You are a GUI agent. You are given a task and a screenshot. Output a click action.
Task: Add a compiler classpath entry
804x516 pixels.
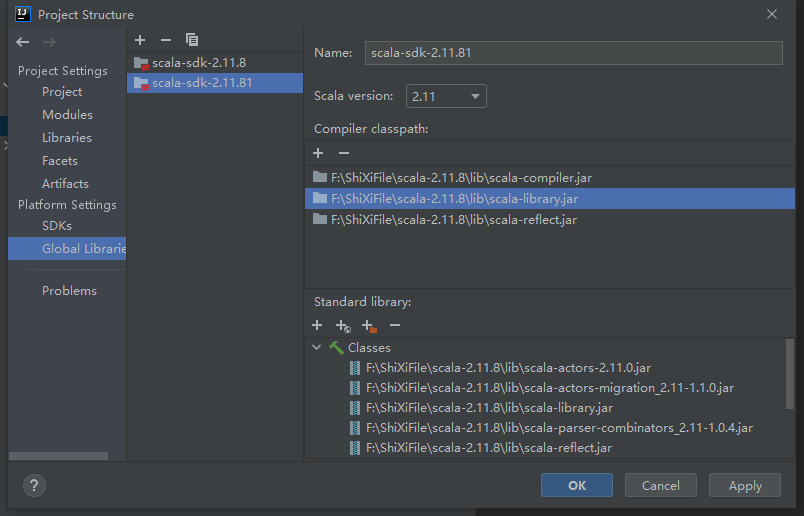tap(318, 153)
